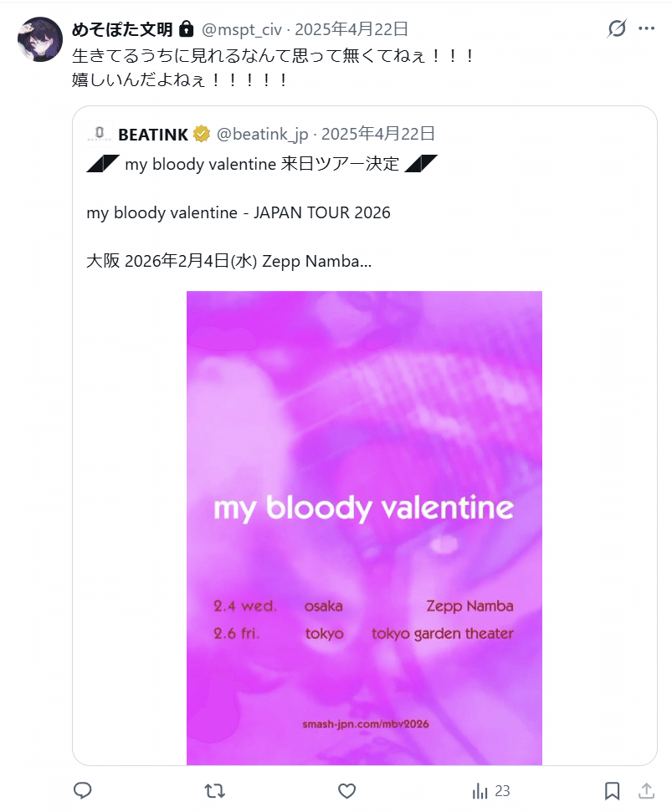Open the めそぽた文明 display name

[122, 29]
